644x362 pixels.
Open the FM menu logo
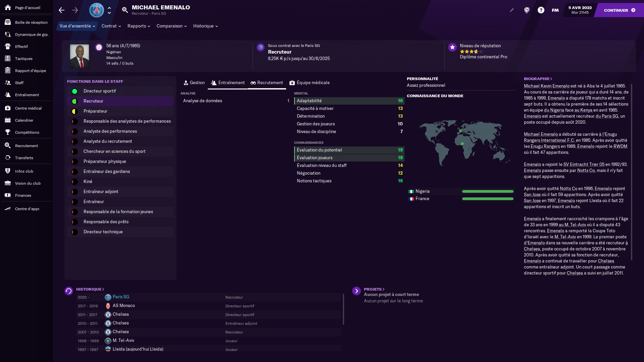[555, 10]
